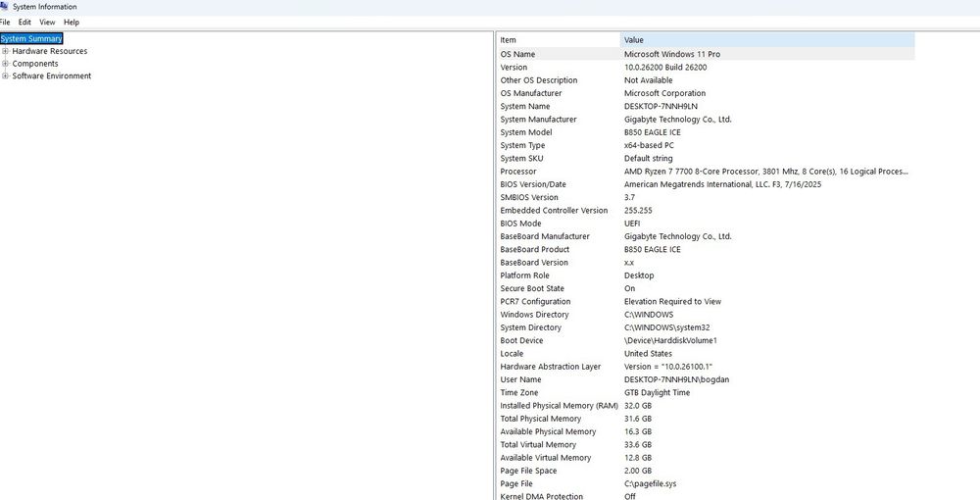Viewport: 980px width, 500px height.
Task: Select the Time Zone row label
Action: (520, 393)
